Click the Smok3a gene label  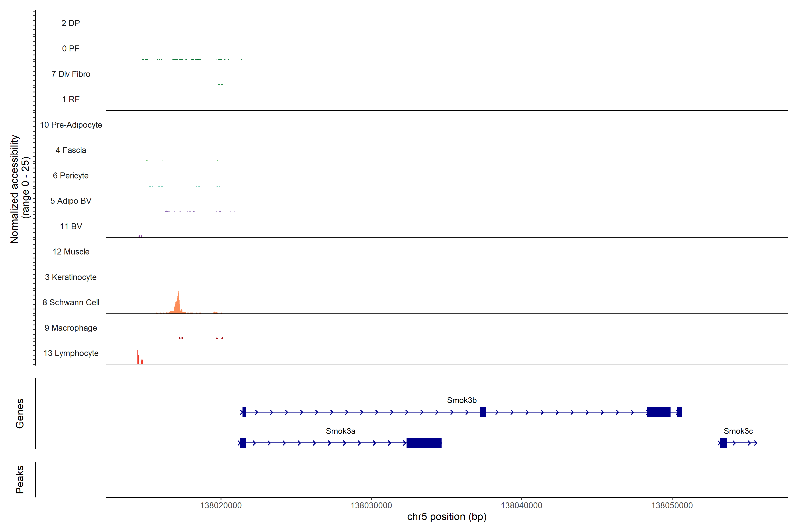pyautogui.click(x=340, y=431)
